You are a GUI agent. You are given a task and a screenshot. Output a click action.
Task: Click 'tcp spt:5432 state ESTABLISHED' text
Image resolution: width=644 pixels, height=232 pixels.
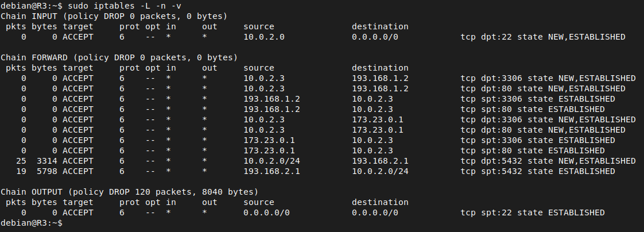click(x=538, y=171)
